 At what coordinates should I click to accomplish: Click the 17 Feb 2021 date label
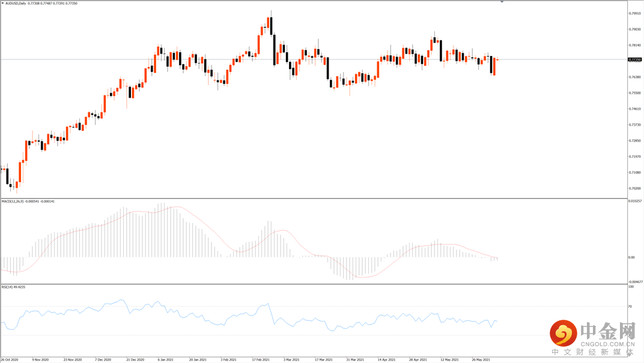[x=261, y=360]
